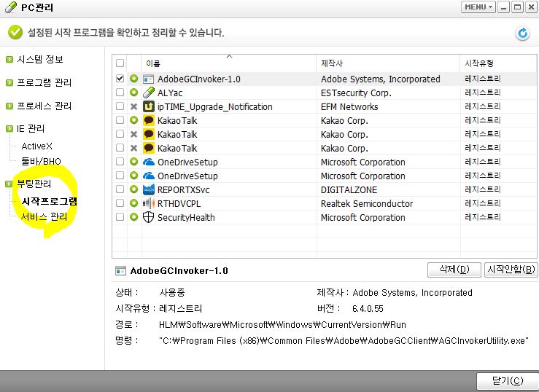This screenshot has height=392, width=539.
Task: Click the refresh icon at top right
Action: [x=522, y=34]
